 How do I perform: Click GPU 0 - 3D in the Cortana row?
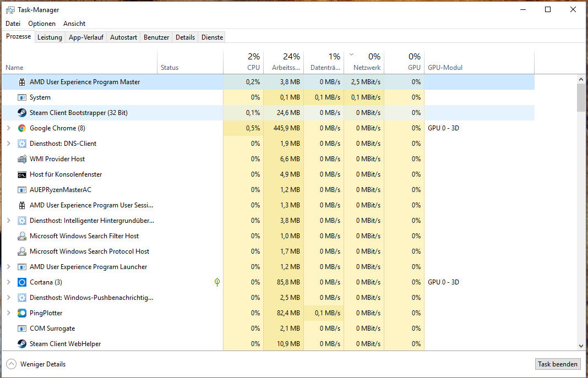click(443, 282)
